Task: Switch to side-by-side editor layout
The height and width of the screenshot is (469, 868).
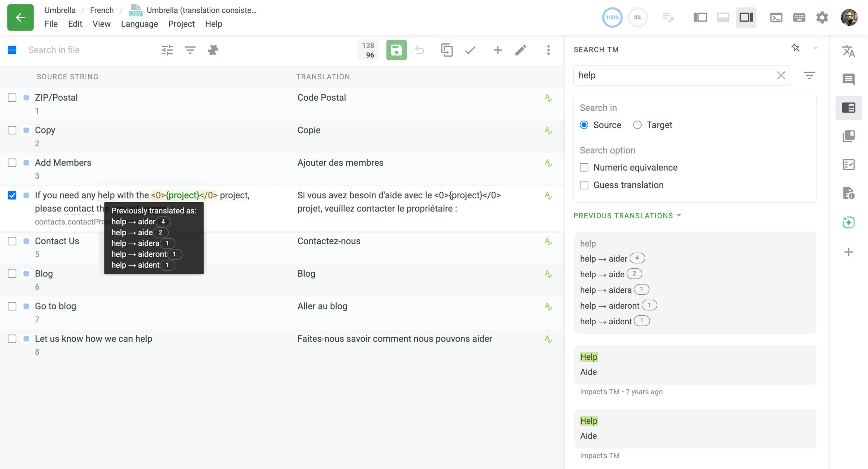Action: [x=700, y=17]
